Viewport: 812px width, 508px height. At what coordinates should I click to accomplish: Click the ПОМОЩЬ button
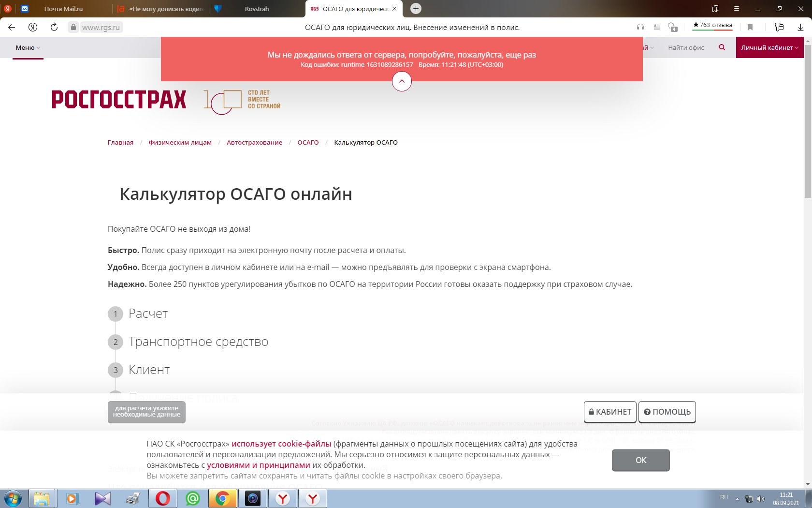tap(667, 412)
